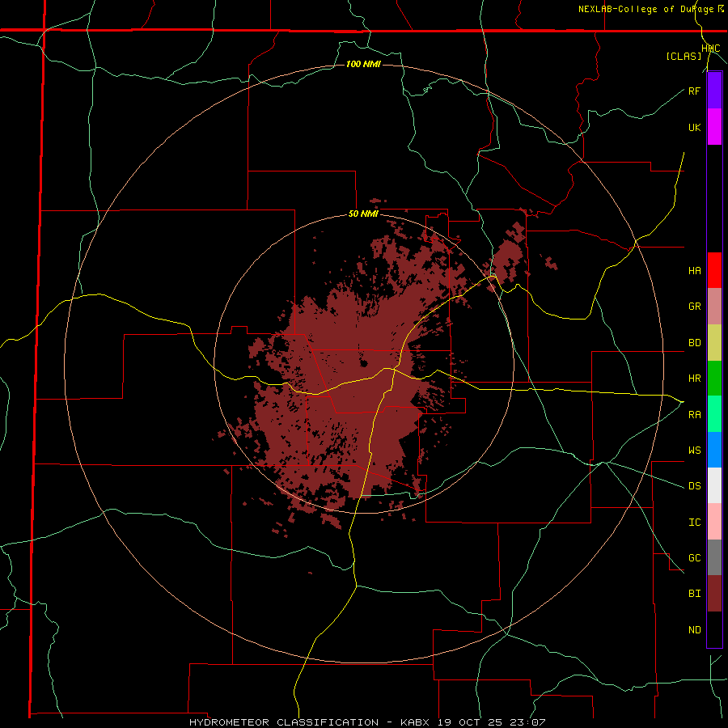
Task: Click the magenta UK color swatch
Action: 714,127
